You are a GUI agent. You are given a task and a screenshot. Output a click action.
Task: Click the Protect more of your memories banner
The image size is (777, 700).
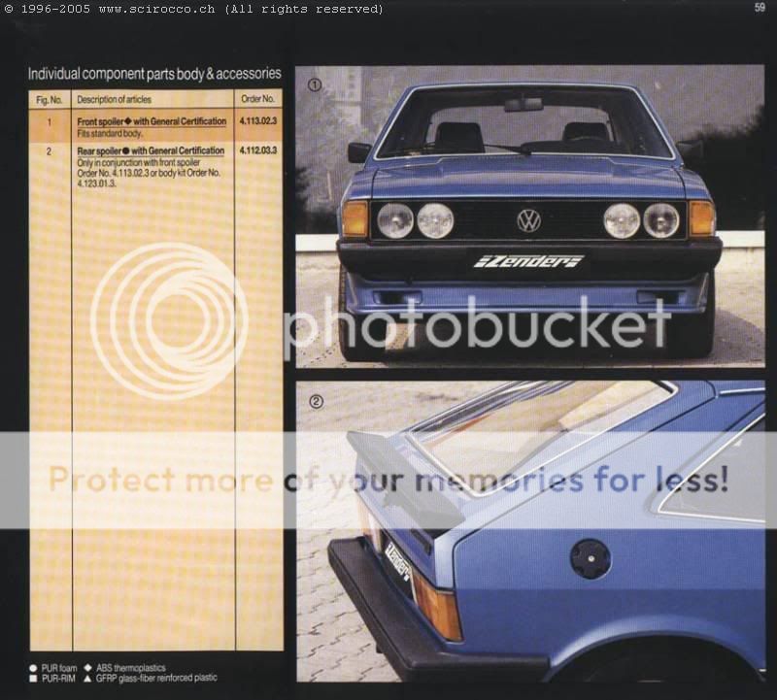click(388, 477)
